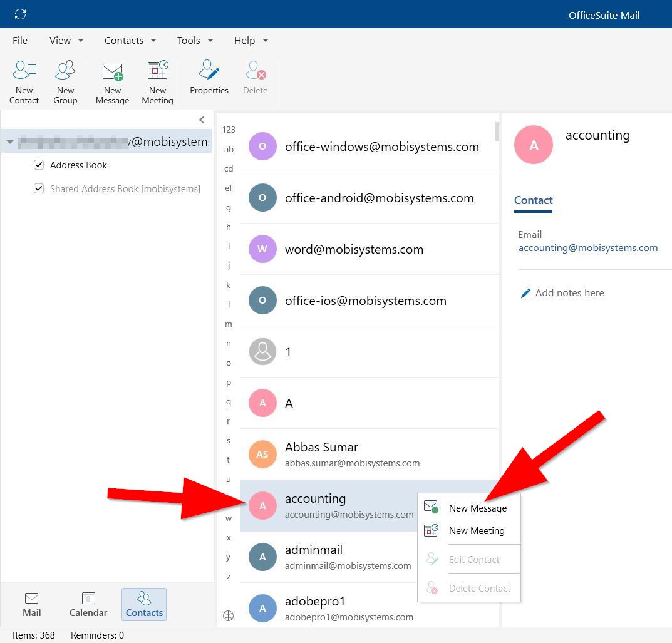This screenshot has height=643, width=672.
Task: Jump to ab in the alphabet index
Action: point(229,149)
